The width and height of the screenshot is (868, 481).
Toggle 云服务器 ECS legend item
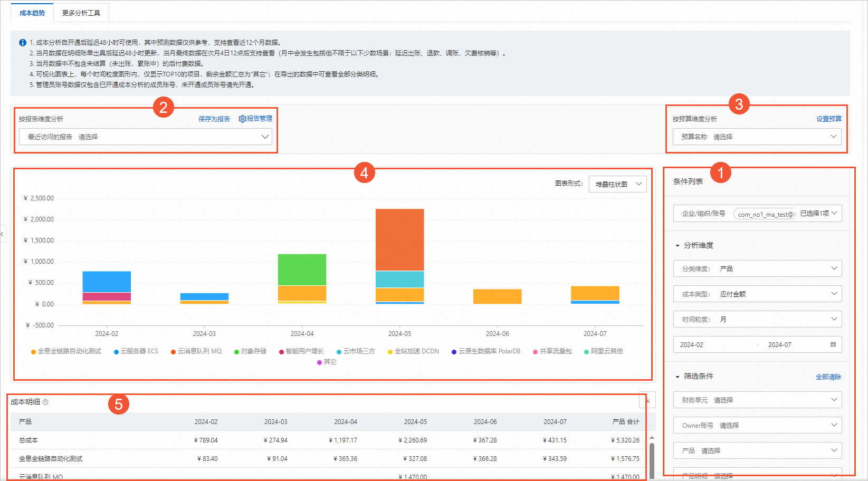136,351
